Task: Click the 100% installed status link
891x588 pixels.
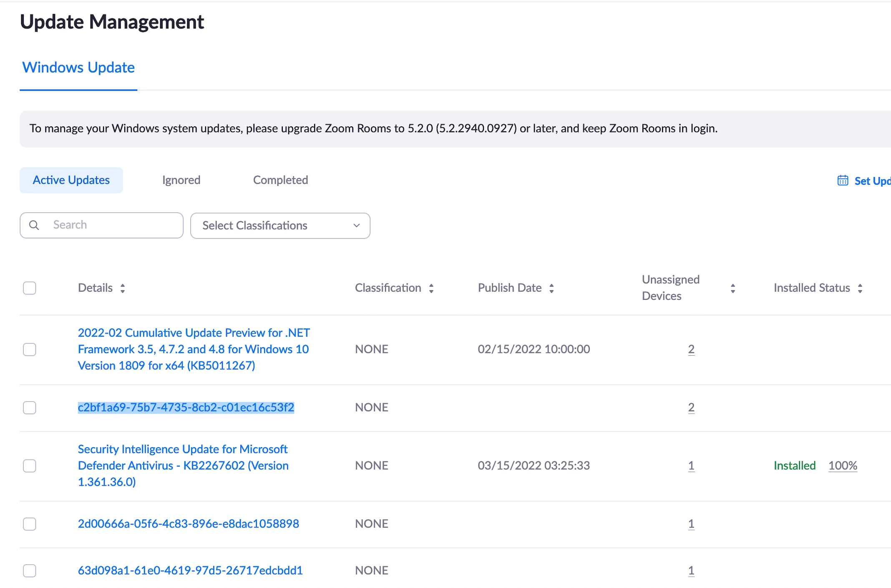Action: (x=843, y=465)
